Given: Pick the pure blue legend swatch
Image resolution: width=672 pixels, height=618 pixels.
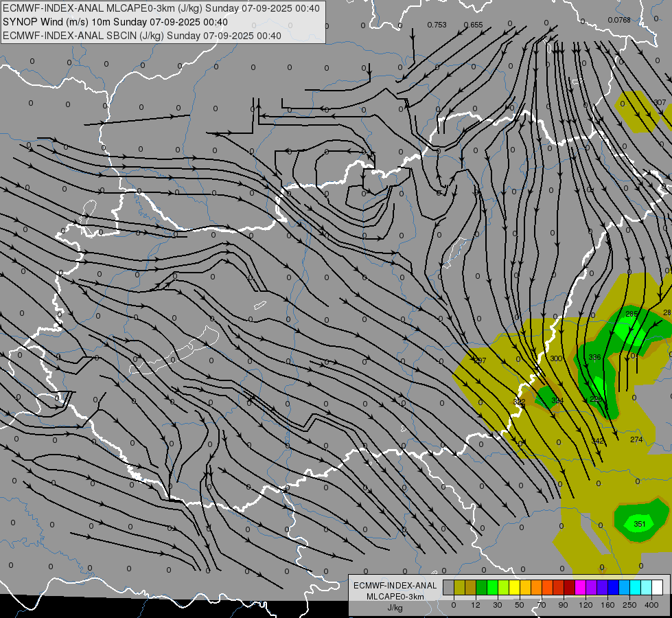Looking at the screenshot, I should [614, 587].
